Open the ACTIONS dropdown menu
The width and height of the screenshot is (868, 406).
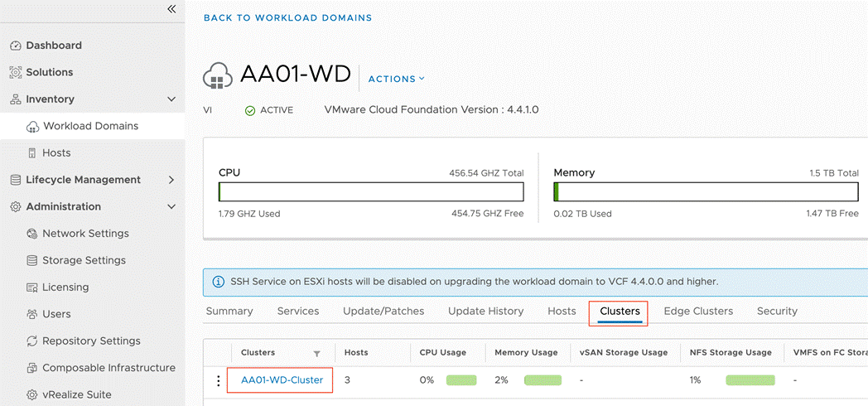397,80
